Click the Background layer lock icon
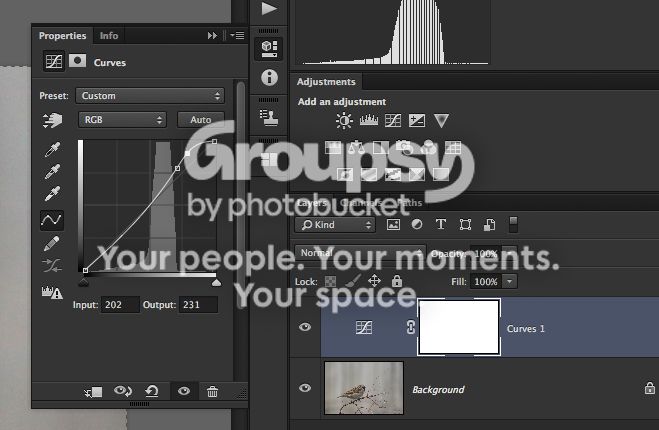659x430 pixels. [650, 388]
